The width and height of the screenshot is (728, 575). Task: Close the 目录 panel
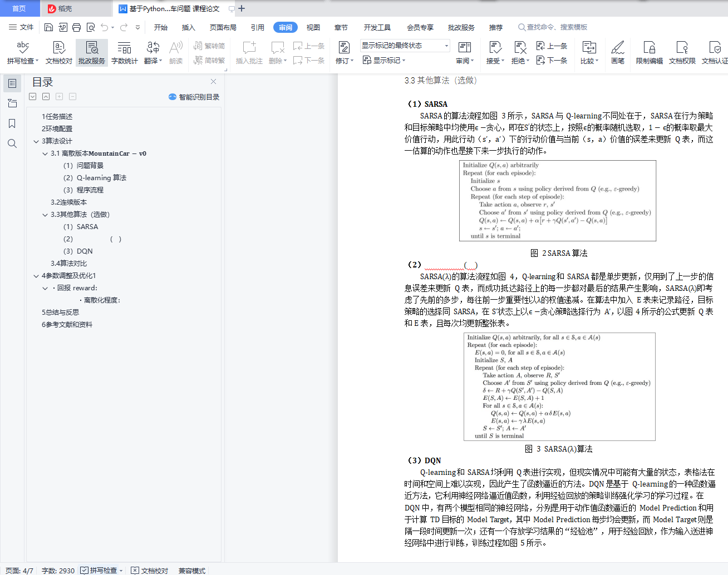click(x=213, y=82)
